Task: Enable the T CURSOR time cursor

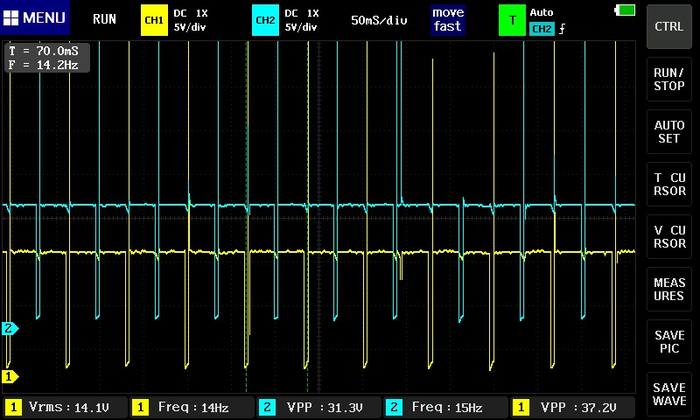Action: (669, 184)
